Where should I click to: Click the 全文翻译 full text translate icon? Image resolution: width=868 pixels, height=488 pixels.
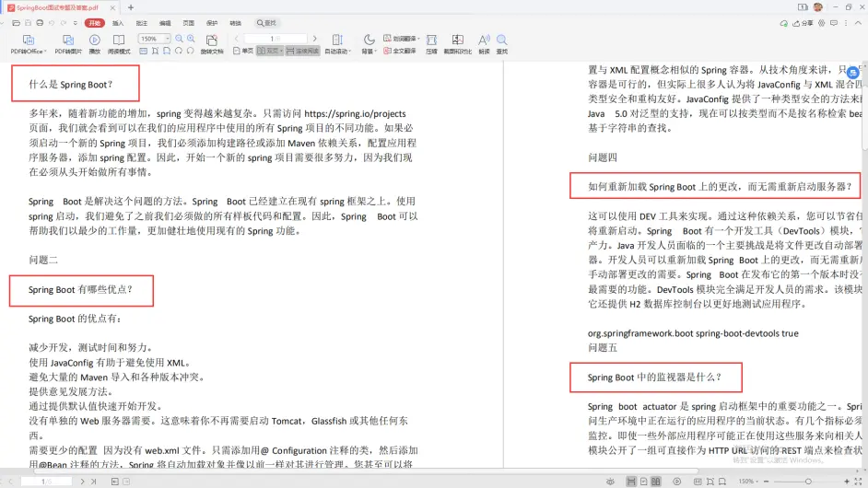tap(400, 51)
